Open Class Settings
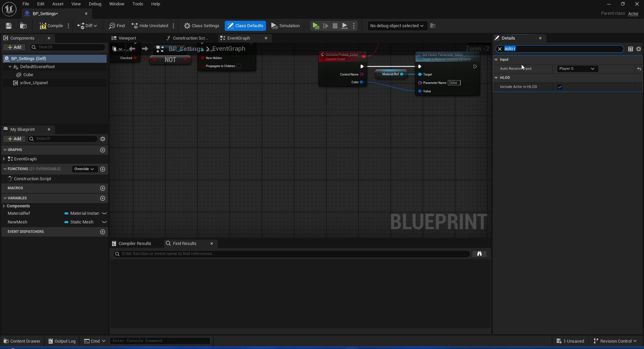 tap(202, 26)
